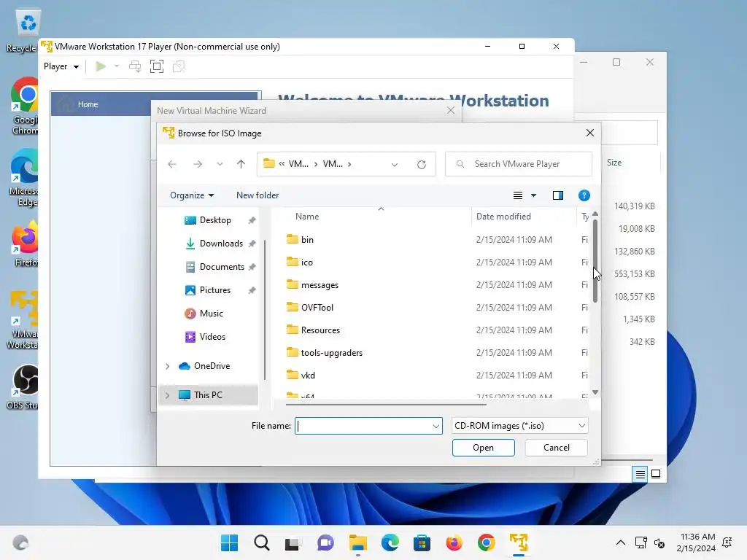Click the full screen mode icon
Image resolution: width=747 pixels, height=560 pixels.
point(157,66)
